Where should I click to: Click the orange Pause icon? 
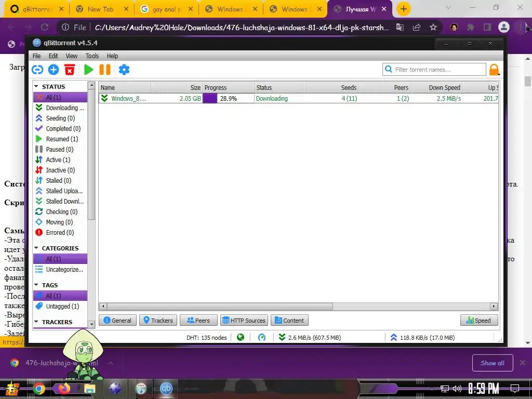tap(105, 70)
